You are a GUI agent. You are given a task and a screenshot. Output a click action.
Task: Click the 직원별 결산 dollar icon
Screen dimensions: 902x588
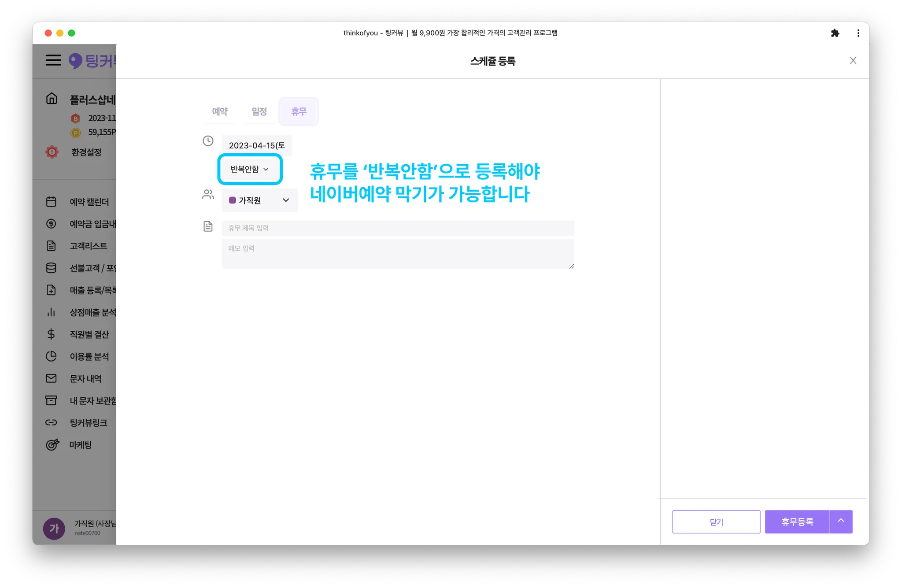click(51, 334)
